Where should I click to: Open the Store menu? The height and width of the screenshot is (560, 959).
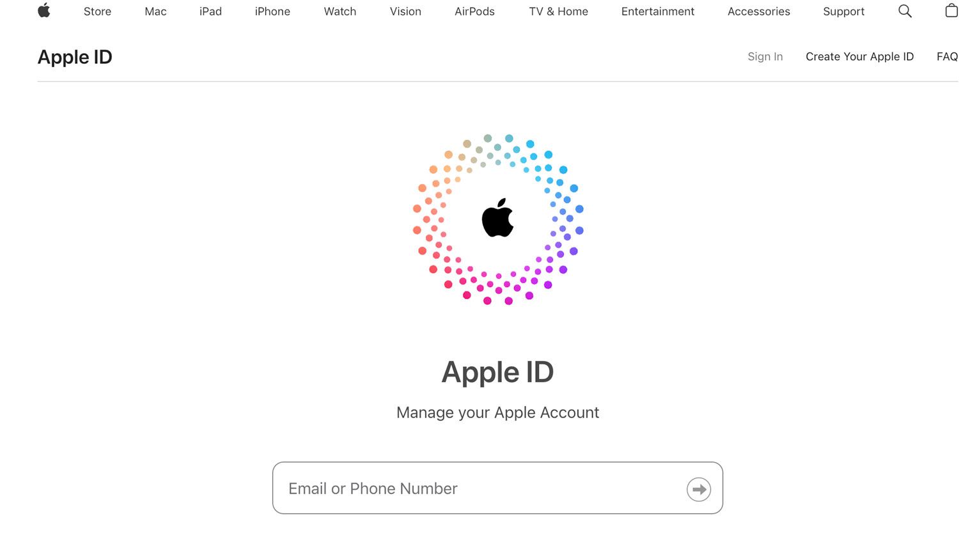(x=97, y=12)
